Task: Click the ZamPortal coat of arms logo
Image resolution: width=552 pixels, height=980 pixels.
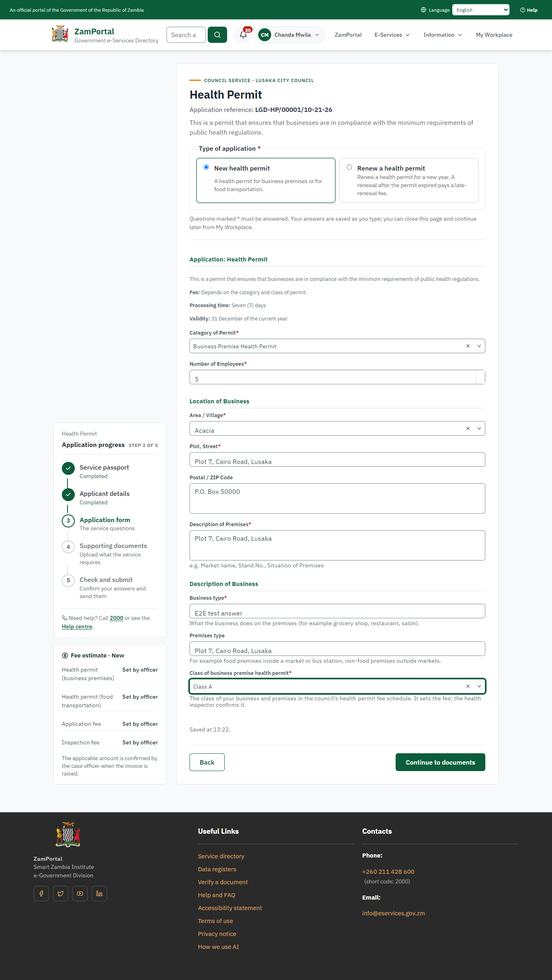Action: pyautogui.click(x=60, y=34)
